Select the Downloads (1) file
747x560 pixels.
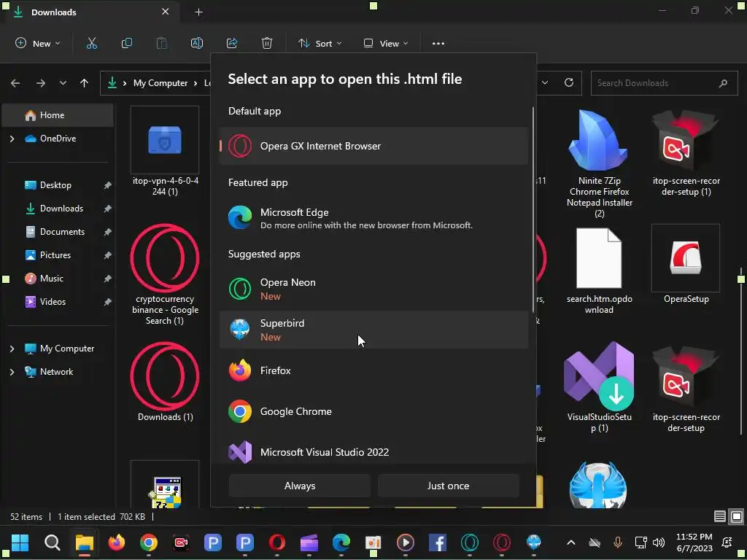click(x=165, y=381)
